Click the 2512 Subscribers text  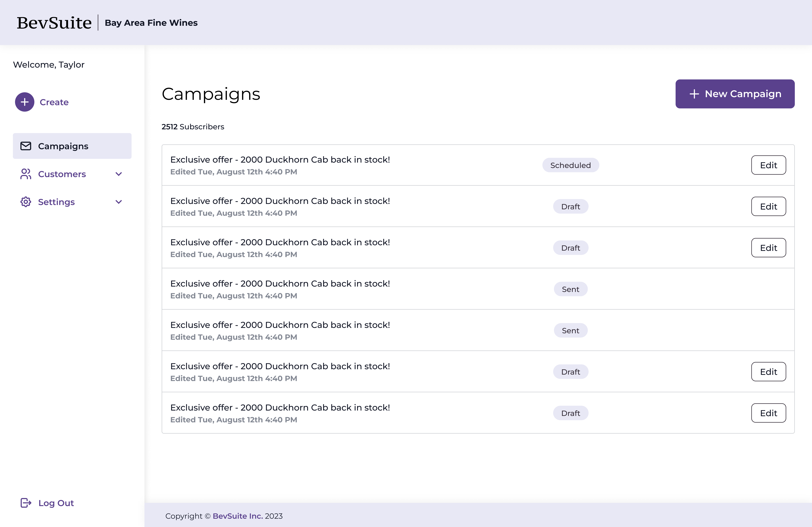(193, 127)
